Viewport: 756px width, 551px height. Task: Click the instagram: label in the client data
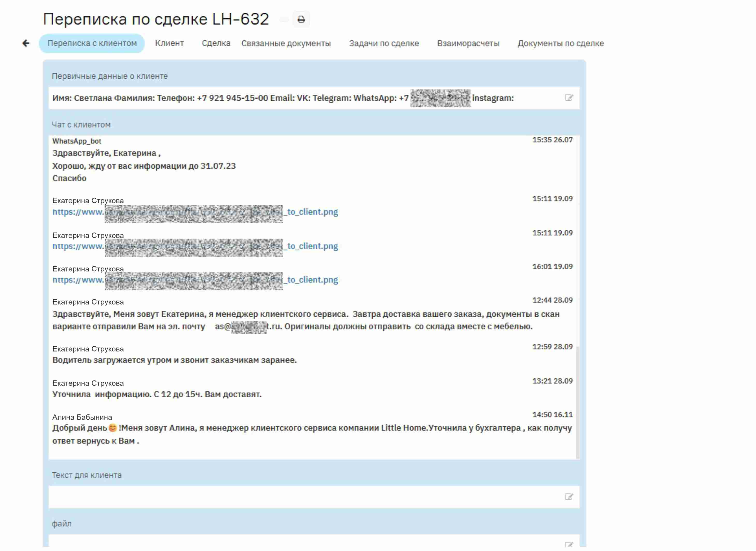[493, 98]
